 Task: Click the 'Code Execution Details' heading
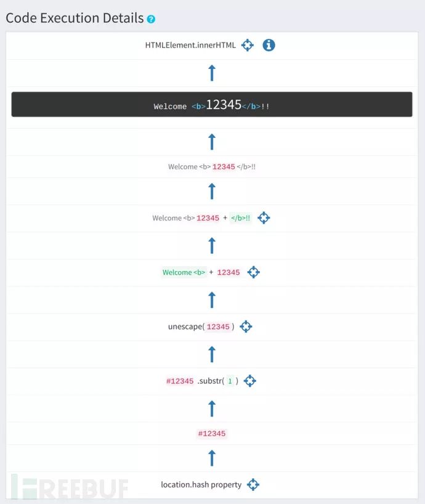pyautogui.click(x=75, y=18)
